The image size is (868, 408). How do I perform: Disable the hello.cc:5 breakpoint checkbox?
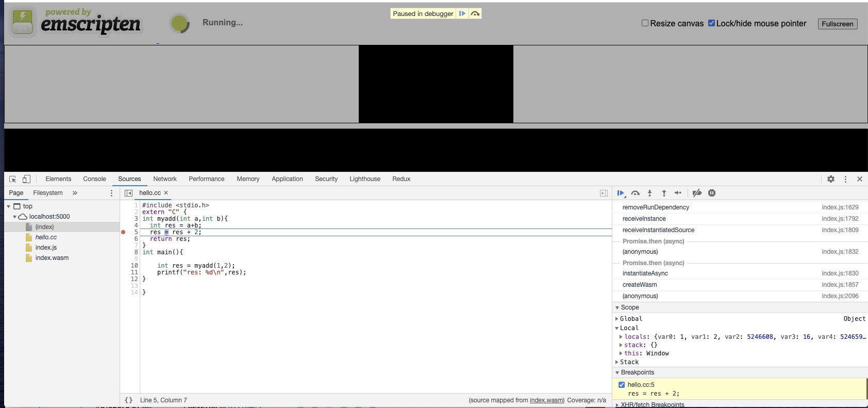pos(622,385)
